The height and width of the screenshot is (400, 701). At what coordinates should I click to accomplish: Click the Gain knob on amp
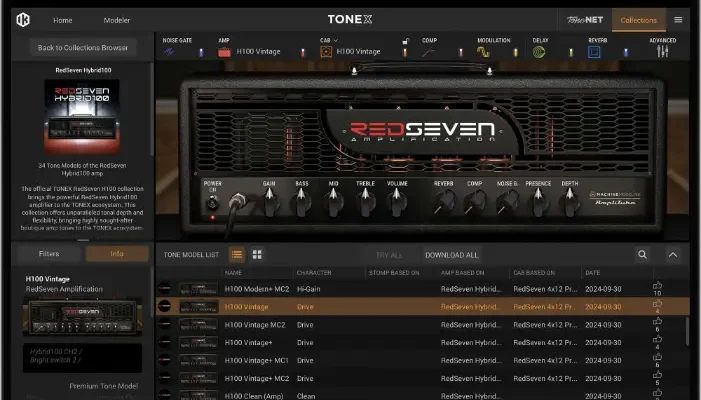click(x=269, y=202)
